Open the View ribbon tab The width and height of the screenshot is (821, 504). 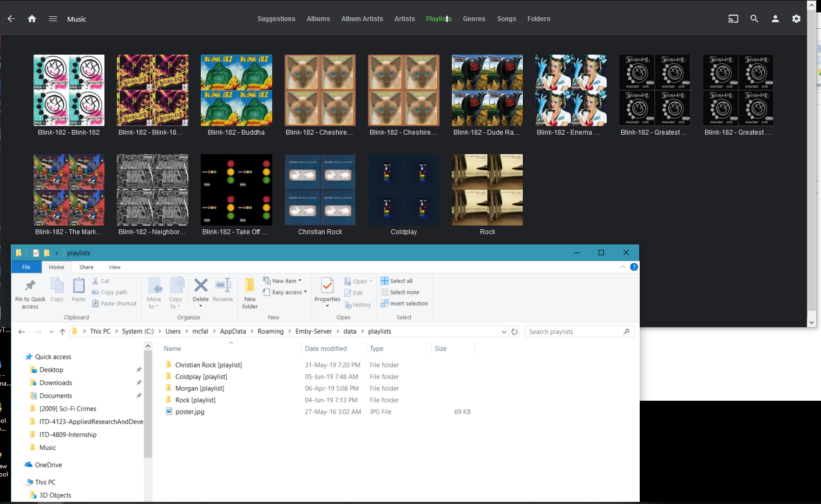pos(114,267)
